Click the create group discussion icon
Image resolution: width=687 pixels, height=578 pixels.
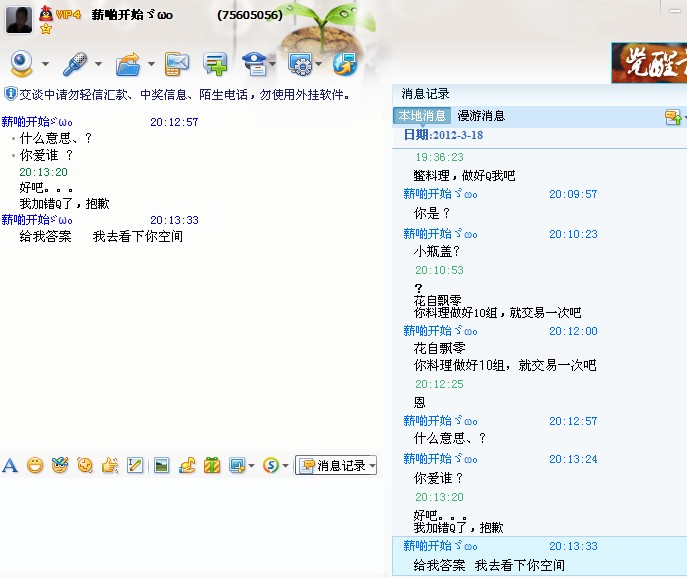coord(215,64)
